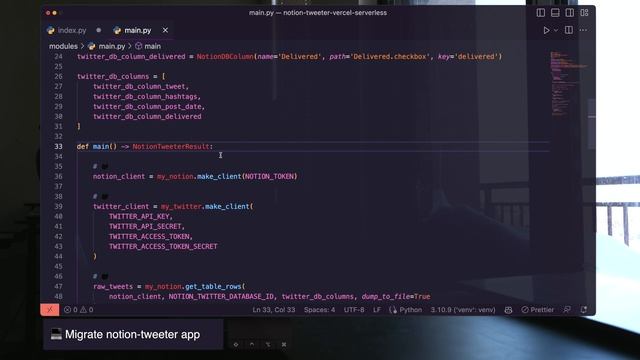Open the feedback icon in status bar

[567, 310]
